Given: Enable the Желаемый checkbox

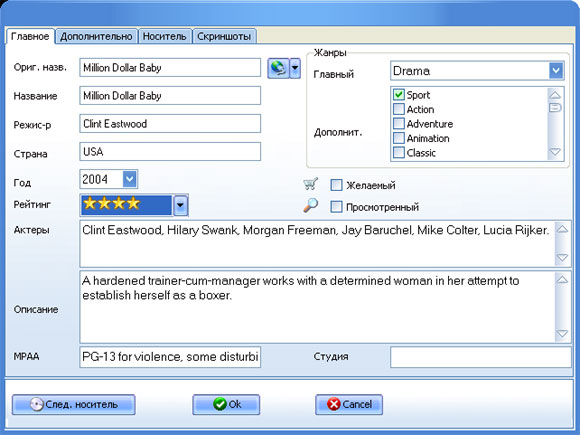Looking at the screenshot, I should coord(336,185).
